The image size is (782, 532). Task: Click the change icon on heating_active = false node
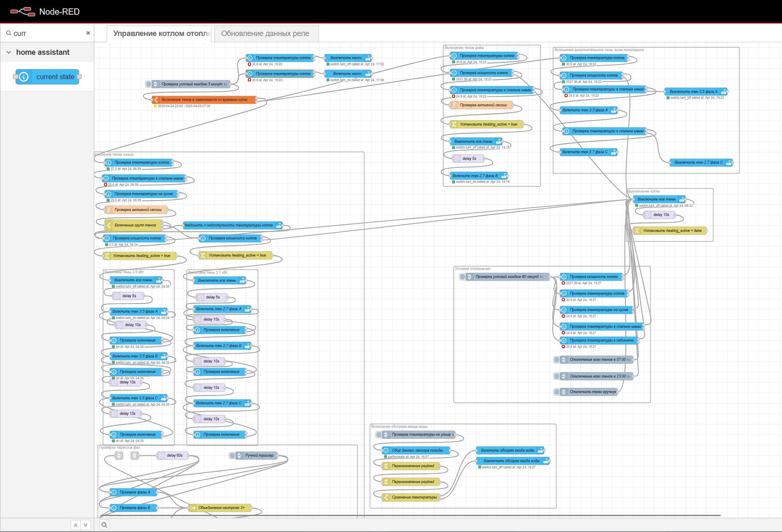[x=637, y=231]
